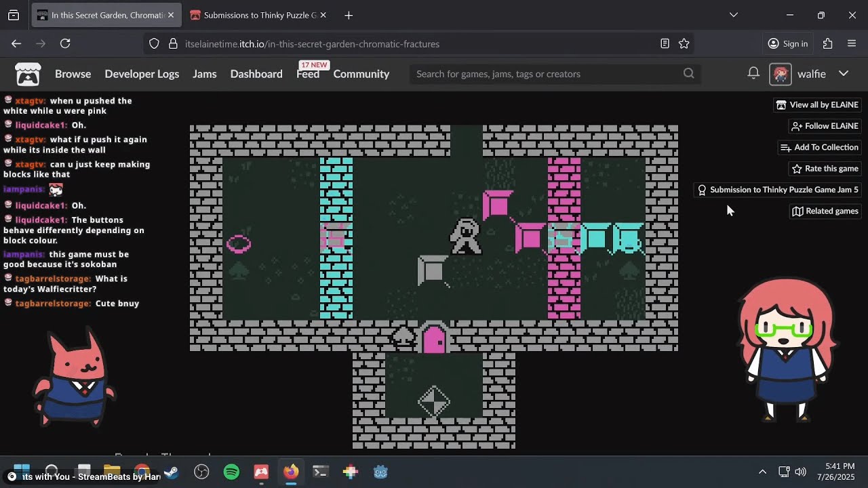Close the Submissions to Thinky Puzzle tab
Image resolution: width=868 pixels, height=488 pixels.
coord(323,15)
